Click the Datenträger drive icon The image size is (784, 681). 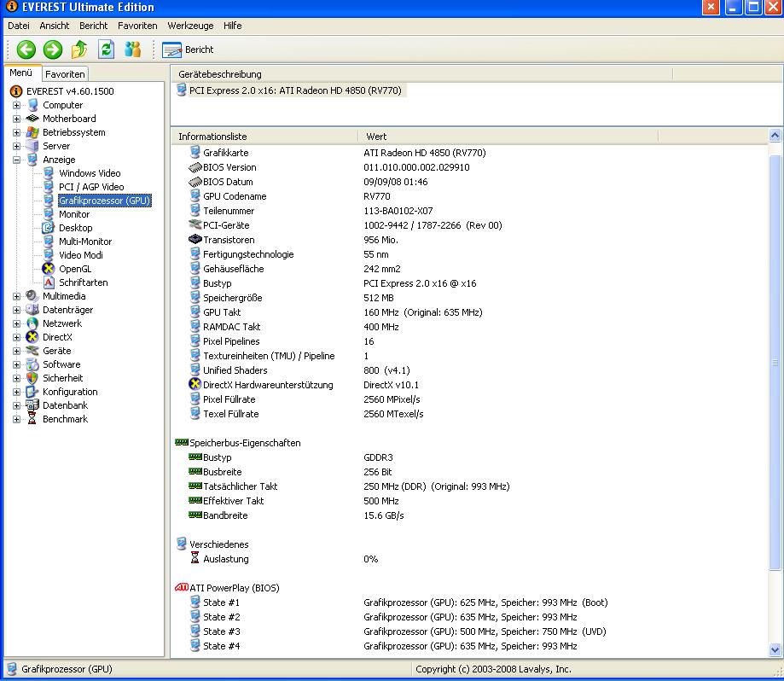click(32, 310)
